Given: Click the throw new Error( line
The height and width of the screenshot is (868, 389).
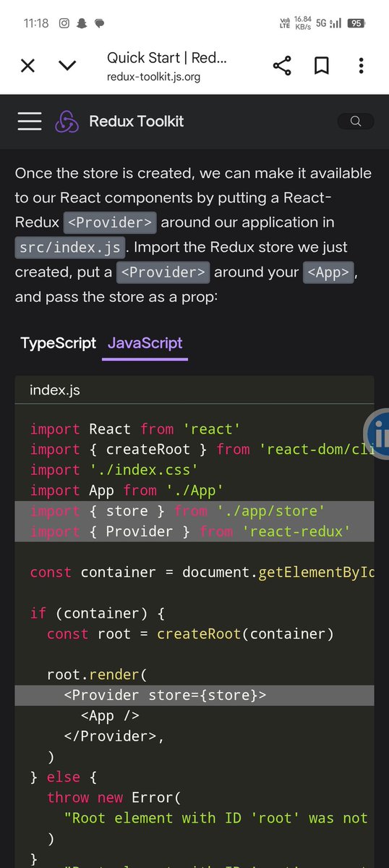Looking at the screenshot, I should pos(114,798).
